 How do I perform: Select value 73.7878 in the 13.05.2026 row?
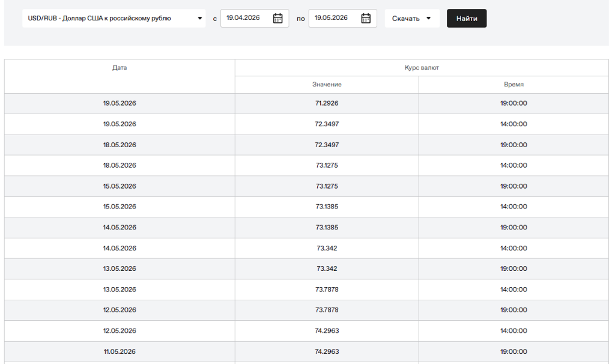pos(327,289)
